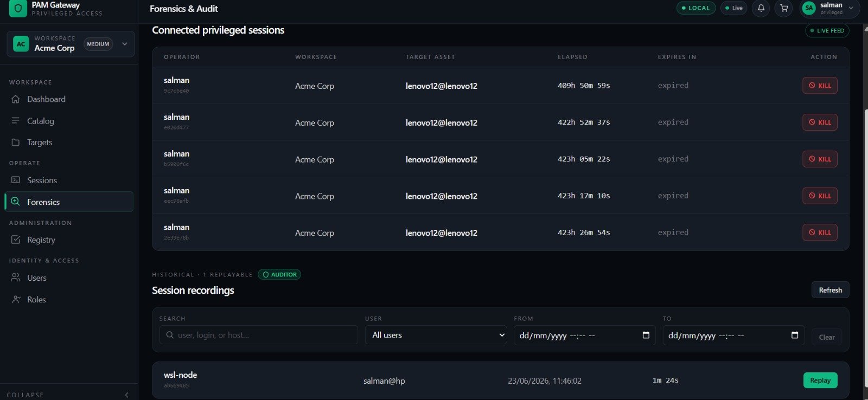Kill the salman 9c7c6e40 session

[820, 86]
